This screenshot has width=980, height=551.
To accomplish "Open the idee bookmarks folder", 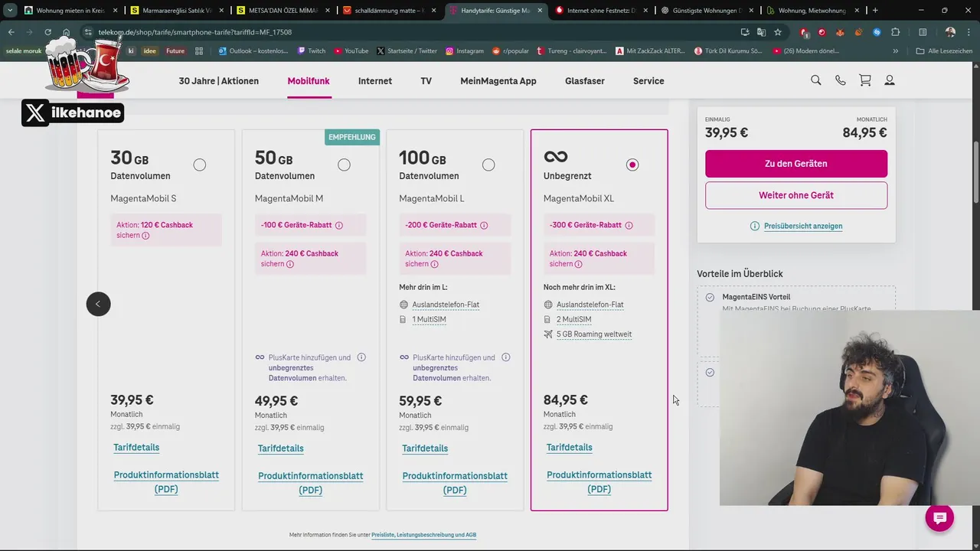I will pyautogui.click(x=150, y=51).
